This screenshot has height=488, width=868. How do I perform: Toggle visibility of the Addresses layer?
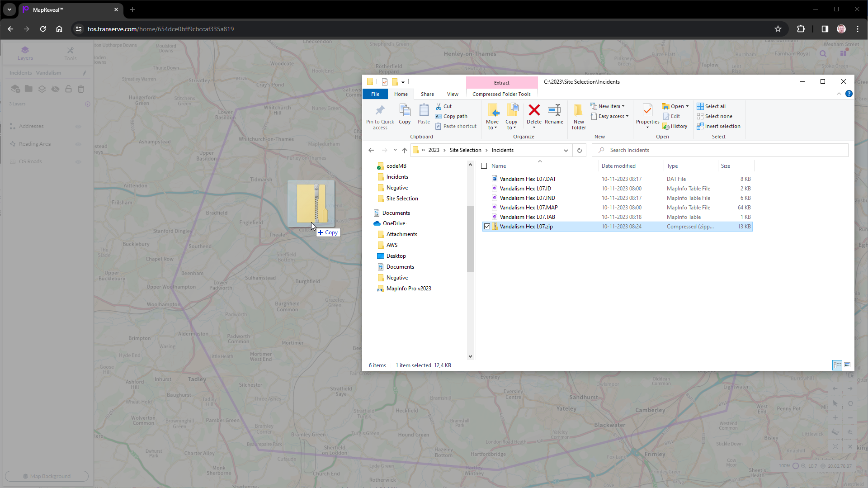[78, 126]
